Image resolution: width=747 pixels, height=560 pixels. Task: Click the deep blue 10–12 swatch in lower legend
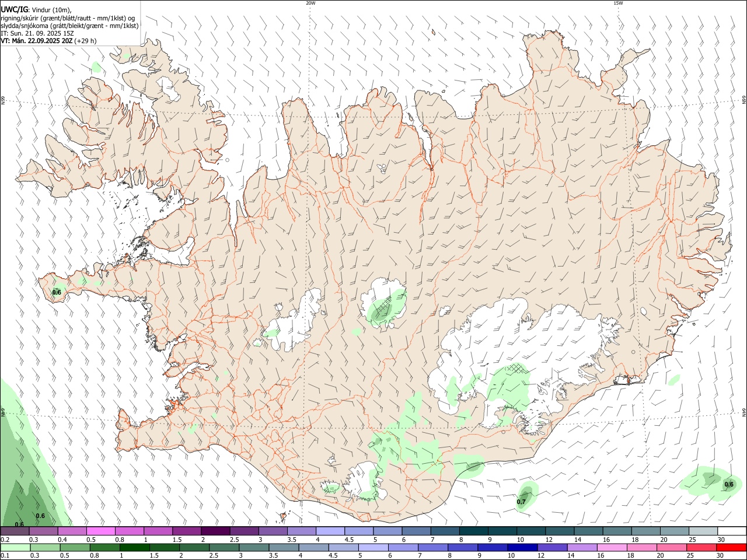(522, 547)
